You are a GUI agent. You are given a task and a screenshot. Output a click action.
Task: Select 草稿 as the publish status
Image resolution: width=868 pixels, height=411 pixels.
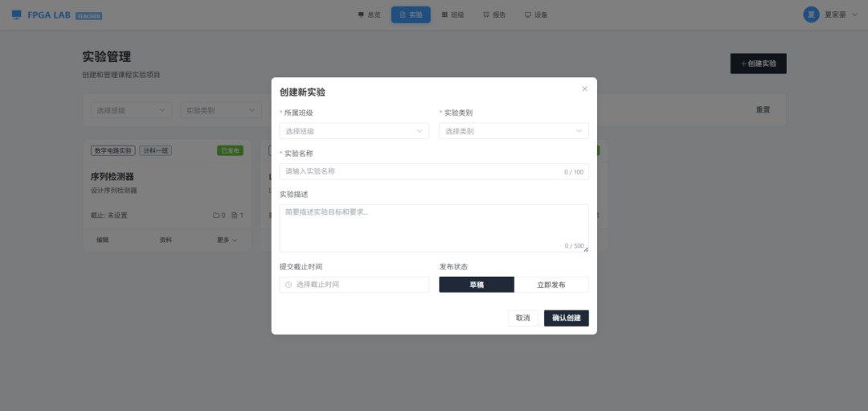tap(477, 285)
